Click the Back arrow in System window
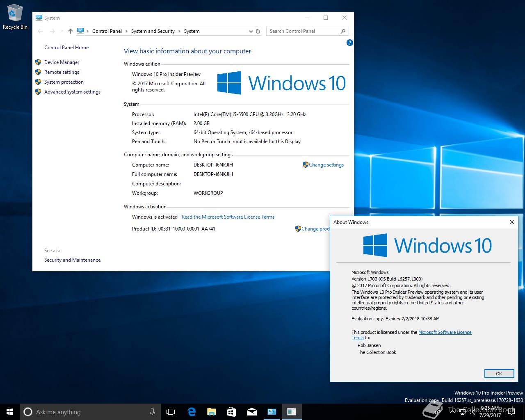Image resolution: width=525 pixels, height=420 pixels. pyautogui.click(x=40, y=31)
